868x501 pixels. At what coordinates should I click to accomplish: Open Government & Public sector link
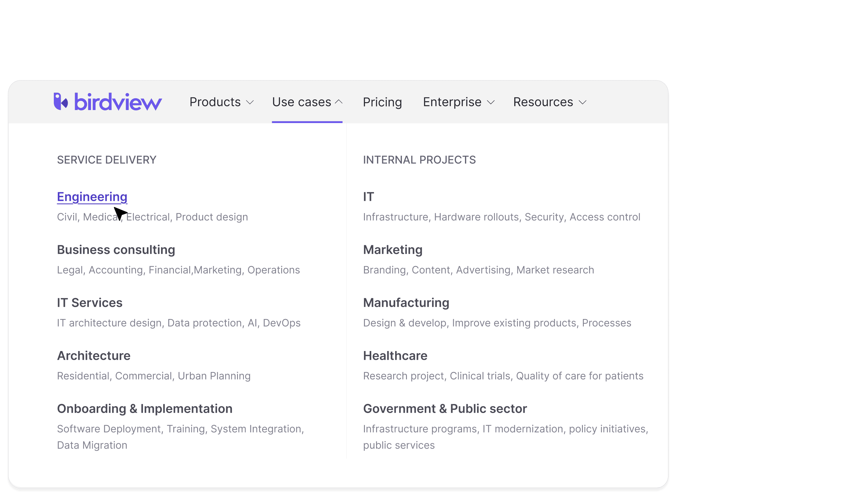(444, 409)
